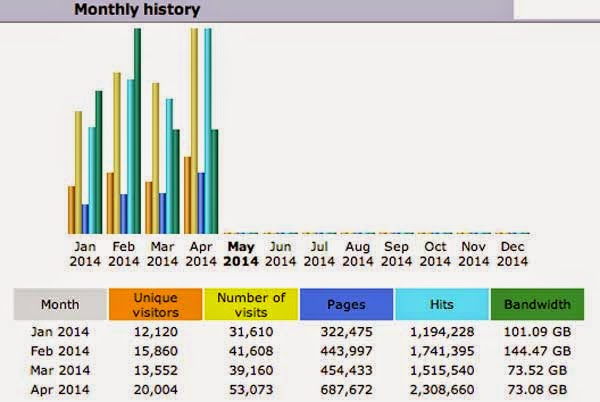Select the Bandwidth column header
The width and height of the screenshot is (600, 402).
(537, 304)
